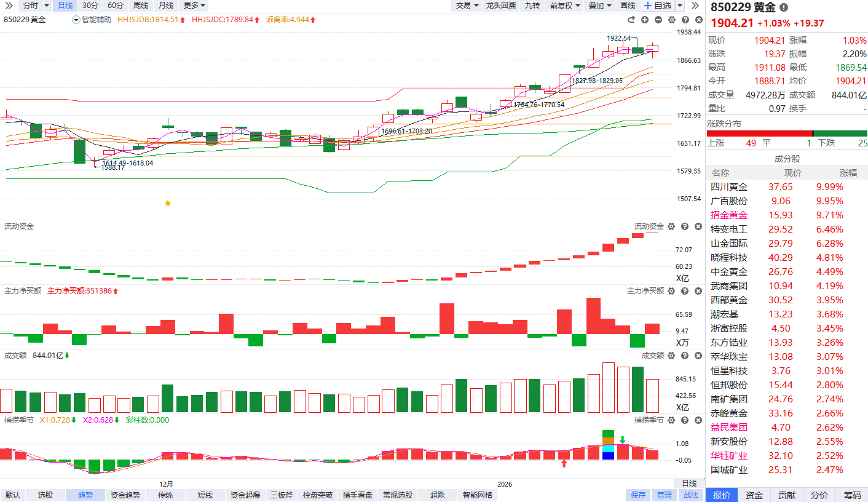The height and width of the screenshot is (502, 868).
Task: Click help icon of 主力净买额 panel
Action: point(685,291)
